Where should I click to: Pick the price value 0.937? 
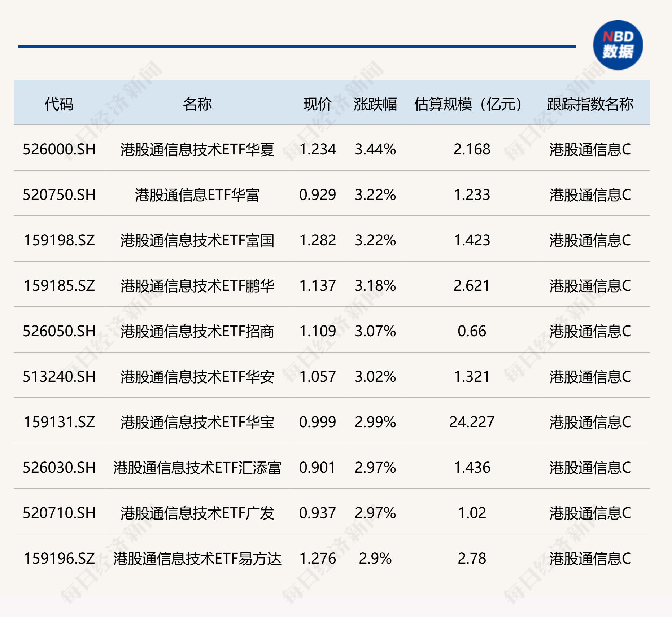318,513
